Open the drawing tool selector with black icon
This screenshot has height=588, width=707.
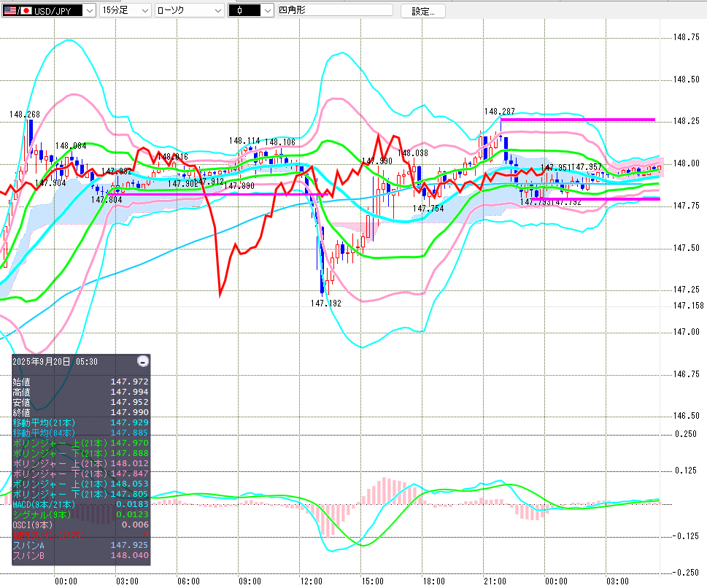click(x=250, y=10)
